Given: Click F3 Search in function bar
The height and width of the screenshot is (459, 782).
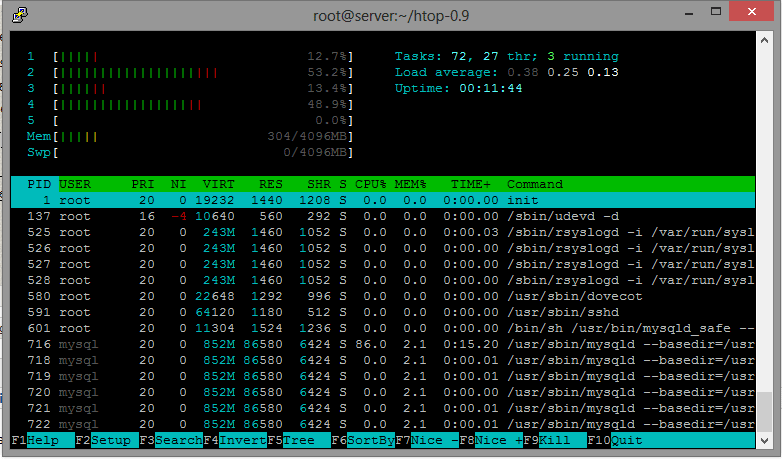Looking at the screenshot, I should pos(171,441).
